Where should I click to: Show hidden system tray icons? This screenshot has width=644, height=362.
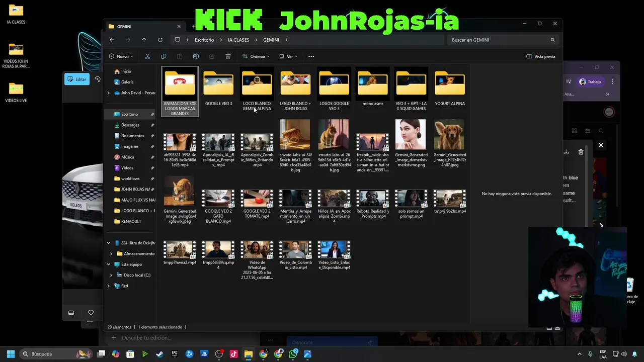click(x=579, y=354)
